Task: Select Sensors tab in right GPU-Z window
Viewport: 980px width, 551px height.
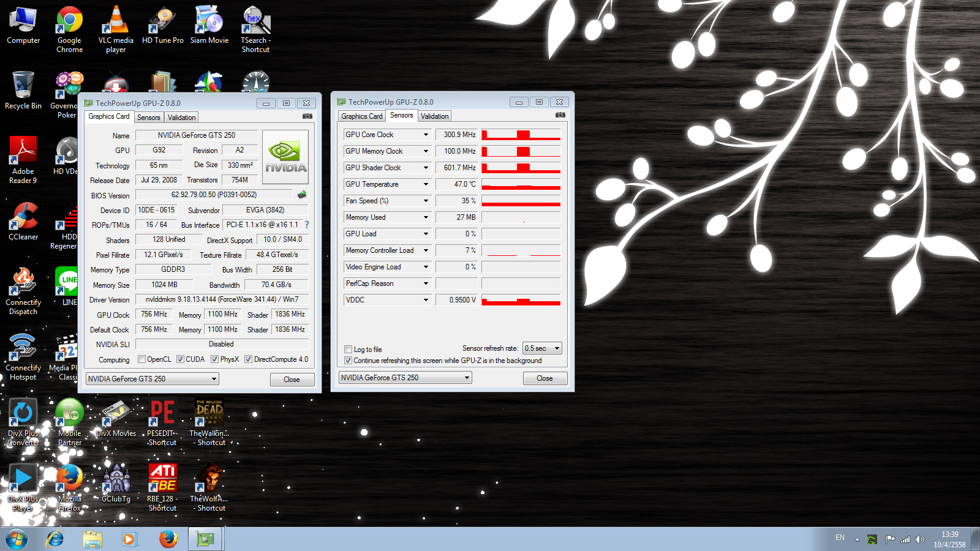Action: [x=402, y=115]
